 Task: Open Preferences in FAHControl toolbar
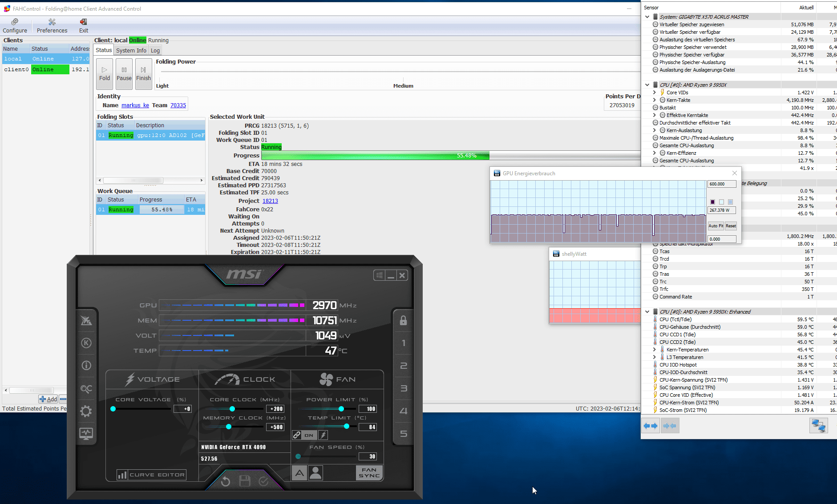point(52,26)
